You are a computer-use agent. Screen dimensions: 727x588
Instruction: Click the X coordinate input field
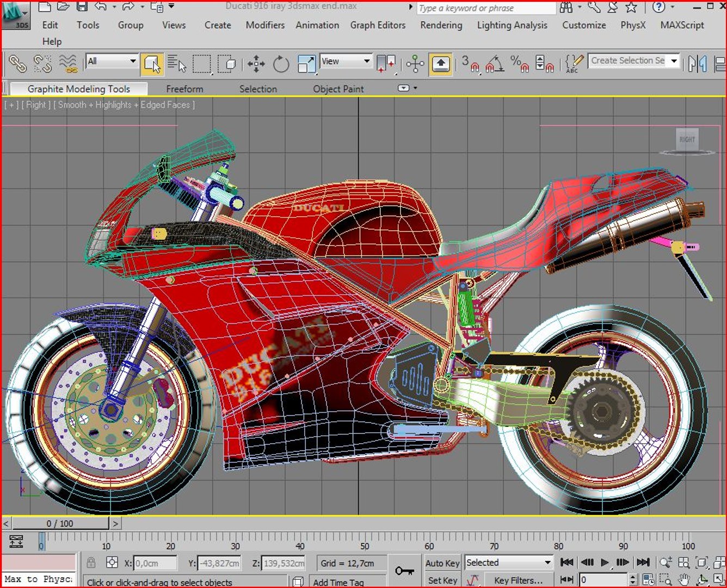(155, 563)
